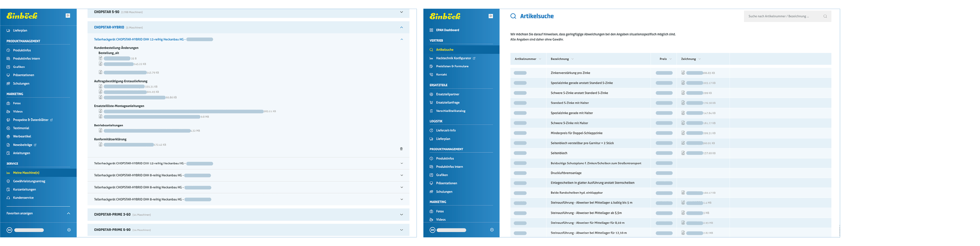980x246 pixels.
Task: Open the settings gear in the right sidebar footer
Action: point(492,230)
